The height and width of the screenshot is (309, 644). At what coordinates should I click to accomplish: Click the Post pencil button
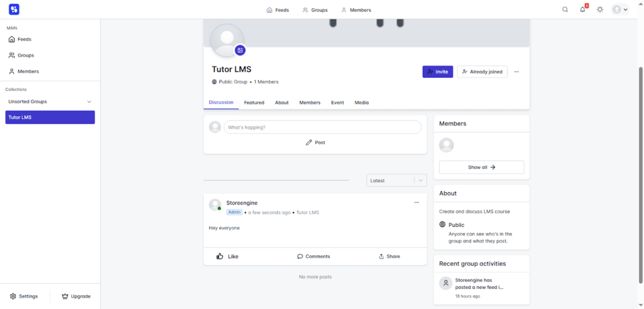click(x=316, y=143)
